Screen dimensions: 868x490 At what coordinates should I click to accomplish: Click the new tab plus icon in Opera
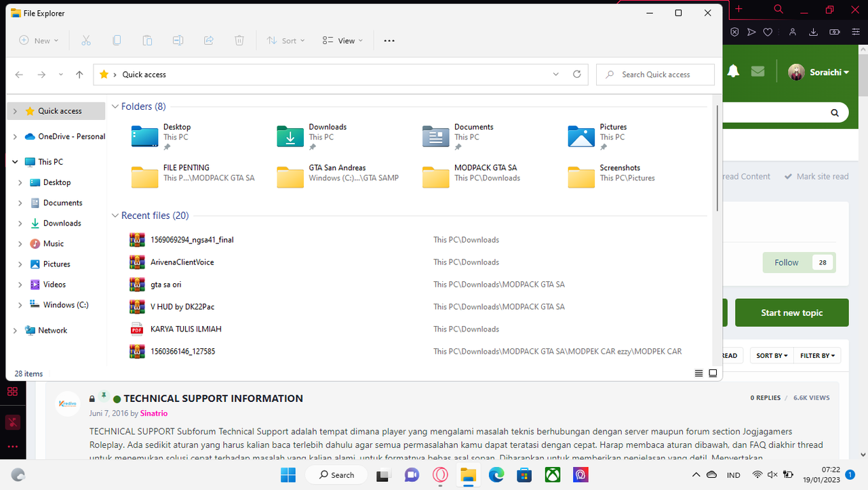click(739, 9)
